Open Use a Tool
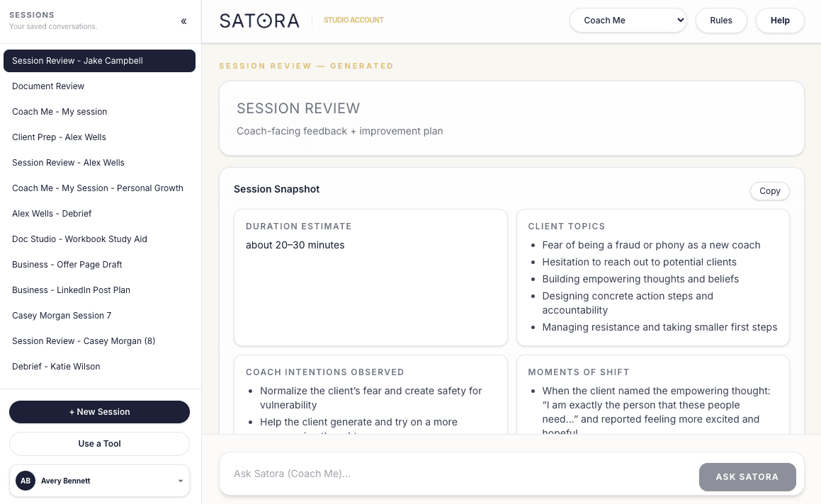This screenshot has width=821, height=504. (x=99, y=443)
